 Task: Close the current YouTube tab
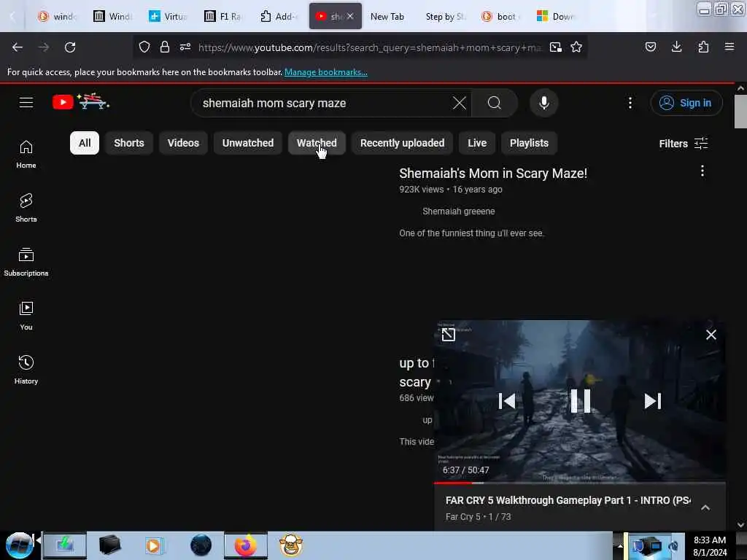[350, 16]
